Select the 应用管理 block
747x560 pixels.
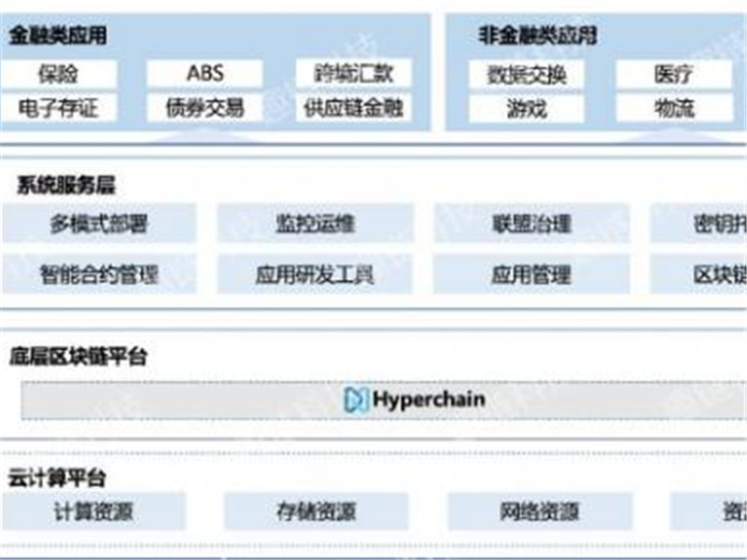531,274
